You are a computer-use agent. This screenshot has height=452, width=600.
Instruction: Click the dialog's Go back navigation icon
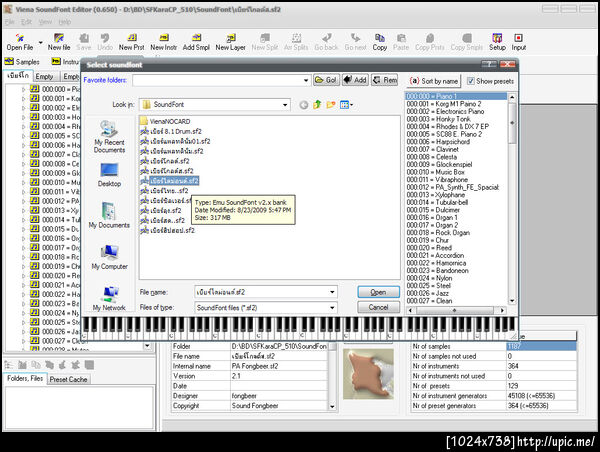coord(303,105)
